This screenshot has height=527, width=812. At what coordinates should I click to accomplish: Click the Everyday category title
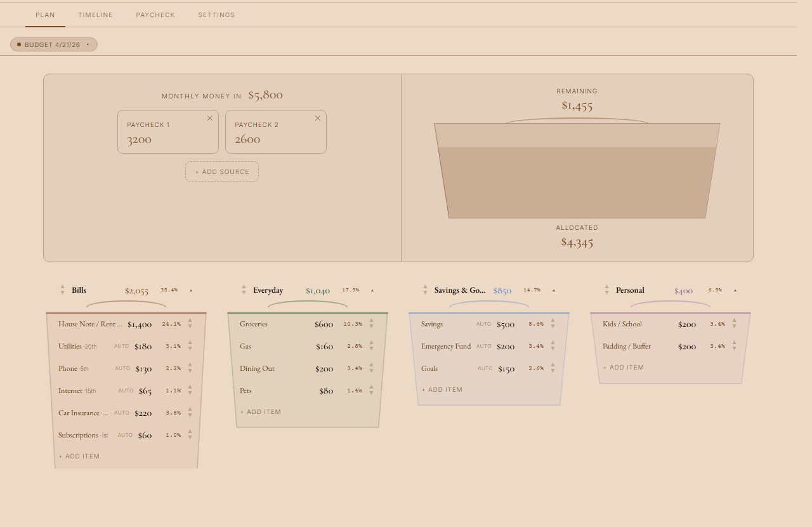tap(268, 290)
